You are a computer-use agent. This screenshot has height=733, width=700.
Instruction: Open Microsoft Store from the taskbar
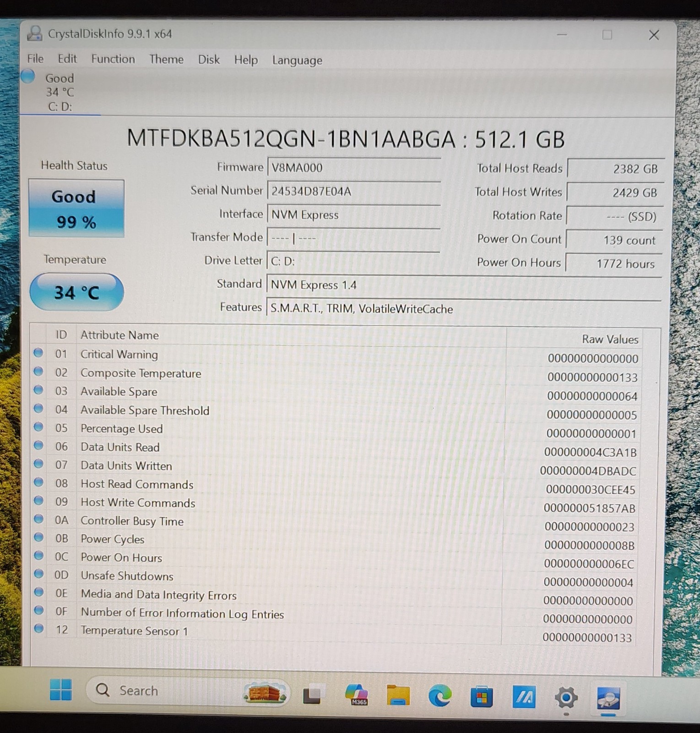point(482,697)
